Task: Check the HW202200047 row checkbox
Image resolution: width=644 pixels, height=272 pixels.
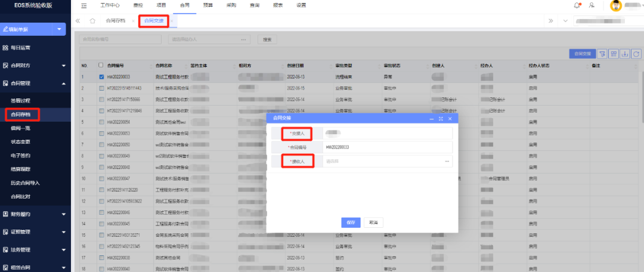Action: (101, 179)
